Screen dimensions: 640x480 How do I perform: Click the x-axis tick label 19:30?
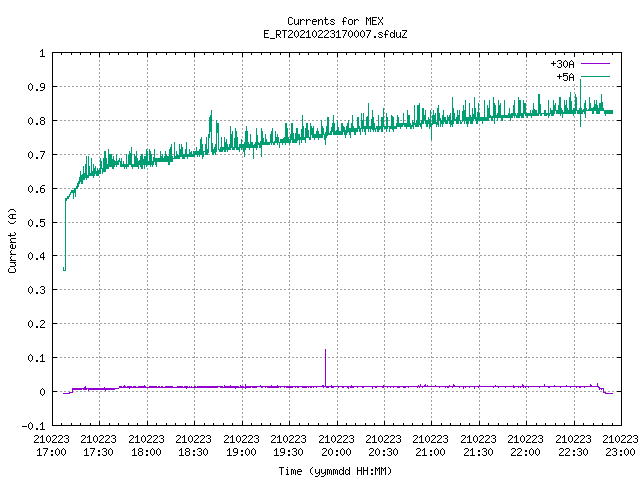[288, 452]
